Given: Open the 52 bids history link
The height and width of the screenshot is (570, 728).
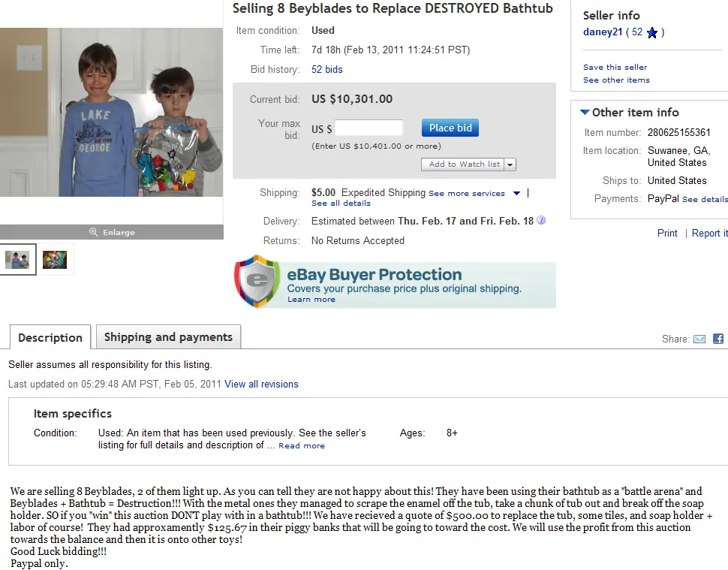Looking at the screenshot, I should [x=327, y=70].
